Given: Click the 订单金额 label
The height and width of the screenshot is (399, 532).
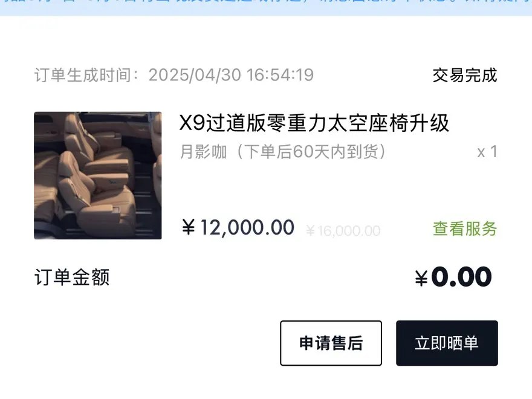Looking at the screenshot, I should point(72,277).
